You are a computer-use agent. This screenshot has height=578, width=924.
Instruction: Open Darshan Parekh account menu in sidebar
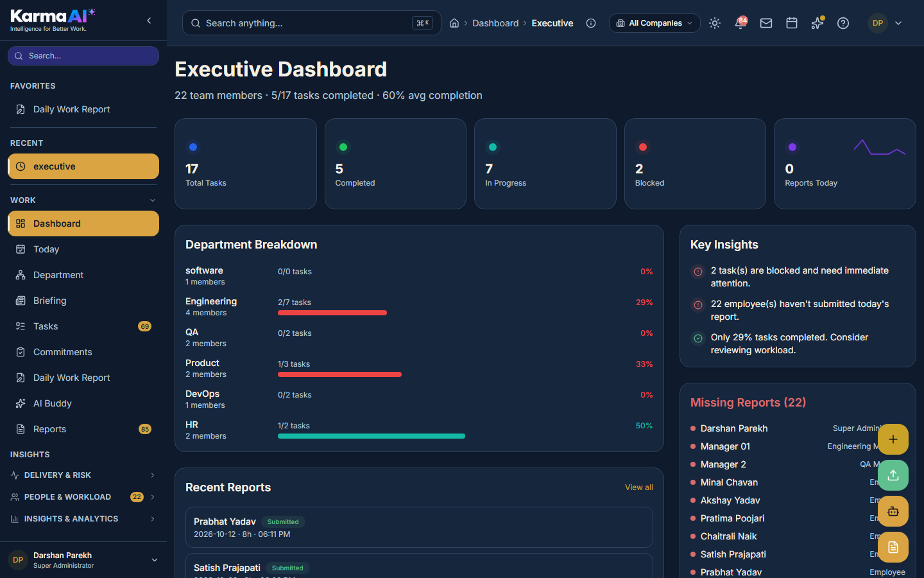pos(83,560)
